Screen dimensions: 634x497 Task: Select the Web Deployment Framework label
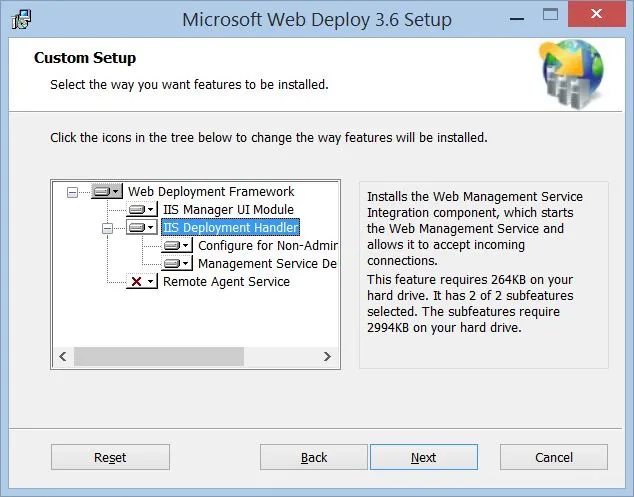click(211, 191)
